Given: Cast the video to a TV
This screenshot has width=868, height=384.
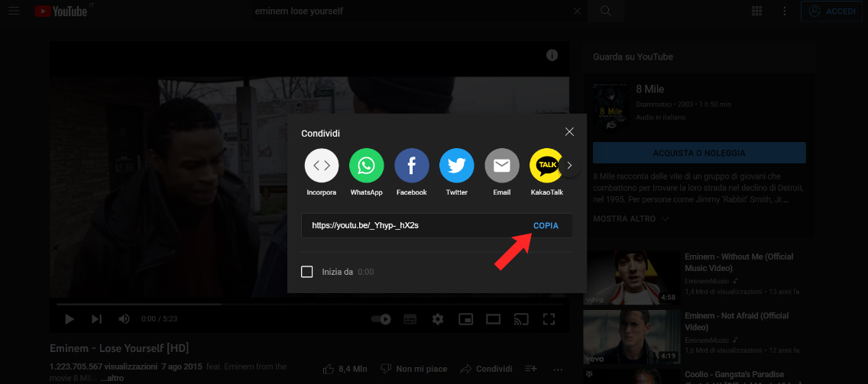Looking at the screenshot, I should pyautogui.click(x=521, y=318).
